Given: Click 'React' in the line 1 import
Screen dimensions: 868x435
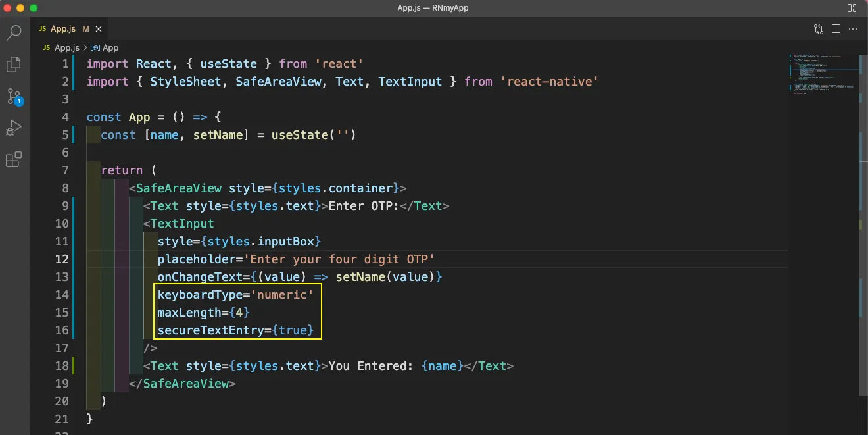Looking at the screenshot, I should pos(154,64).
